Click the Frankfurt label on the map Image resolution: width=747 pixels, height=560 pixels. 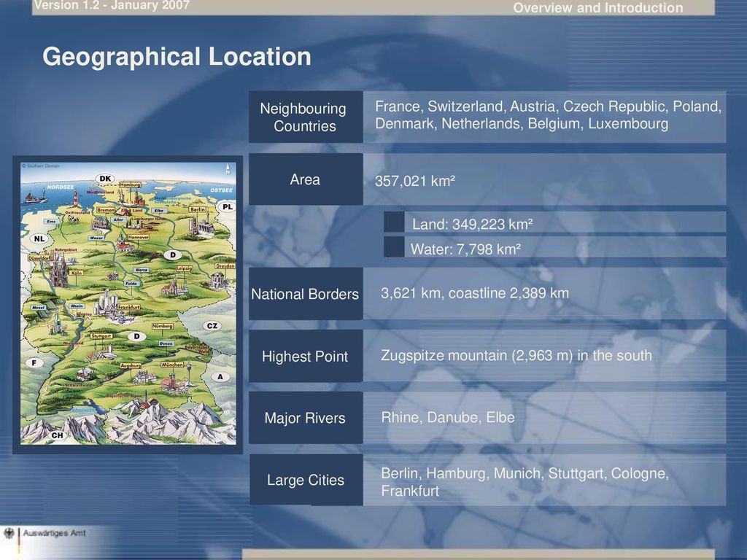pos(129,307)
